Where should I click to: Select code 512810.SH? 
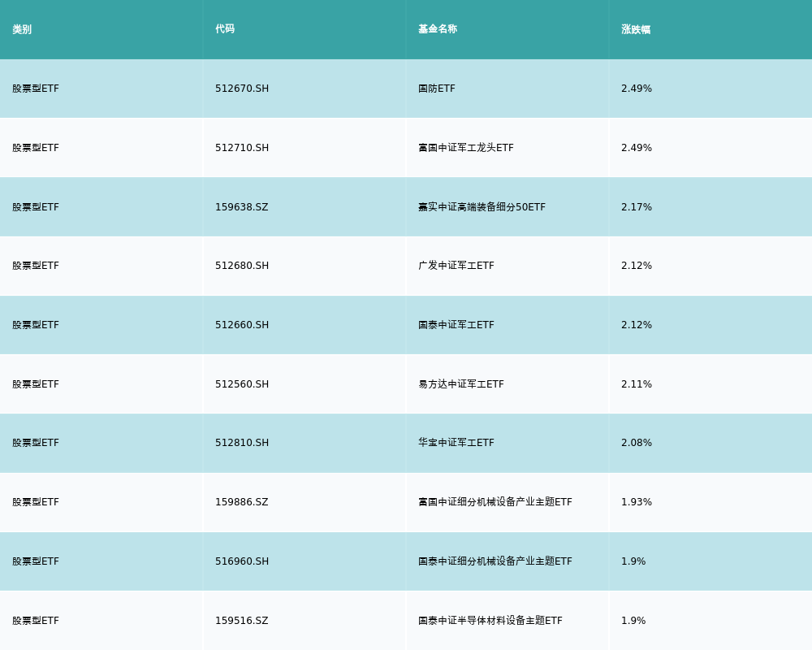[242, 443]
